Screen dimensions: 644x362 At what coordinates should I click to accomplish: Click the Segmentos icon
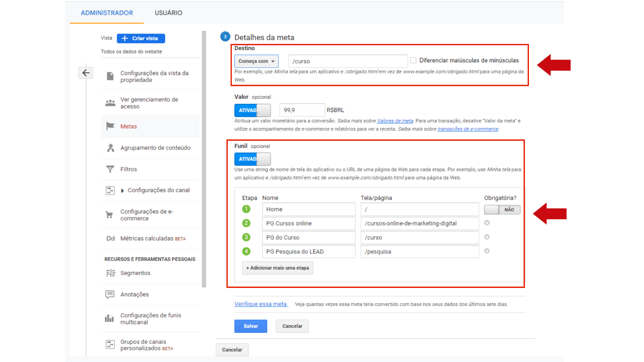pos(110,273)
